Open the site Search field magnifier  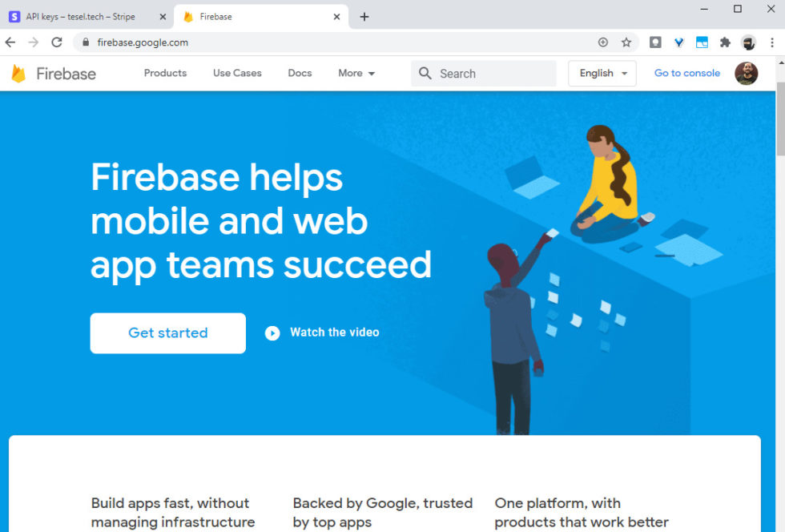[425, 73]
